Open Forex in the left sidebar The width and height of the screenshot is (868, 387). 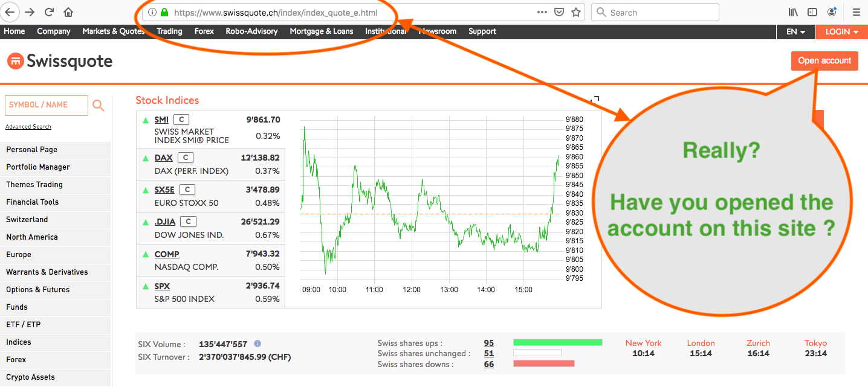56,360
